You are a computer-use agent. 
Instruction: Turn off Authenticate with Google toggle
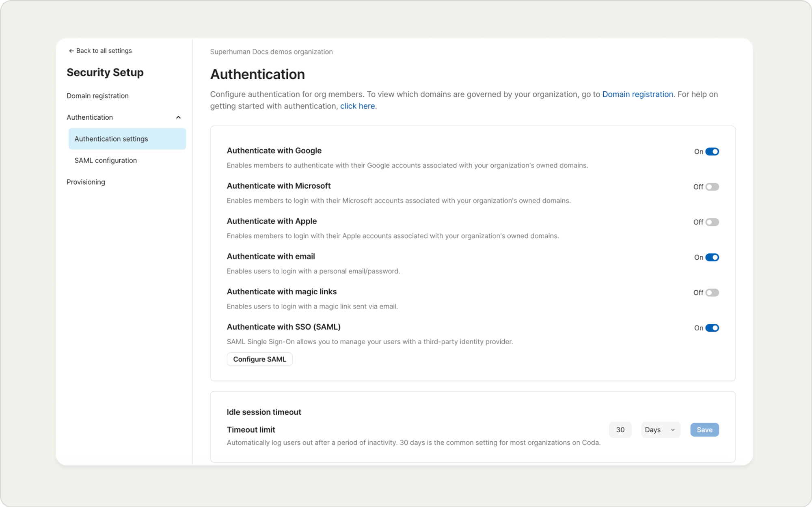[712, 151]
